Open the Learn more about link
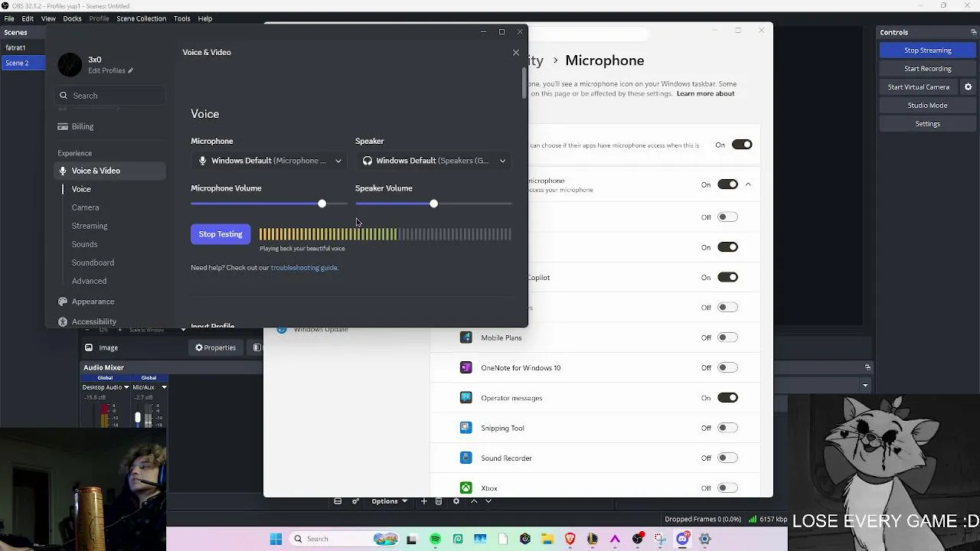Image resolution: width=980 pixels, height=551 pixels. pos(705,93)
